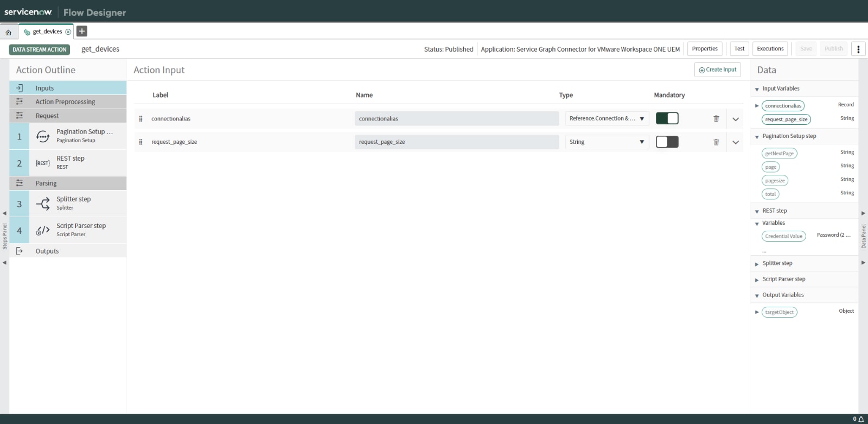Open notifications bell in status bar
This screenshot has height=424, width=868.
pyautogui.click(x=861, y=419)
